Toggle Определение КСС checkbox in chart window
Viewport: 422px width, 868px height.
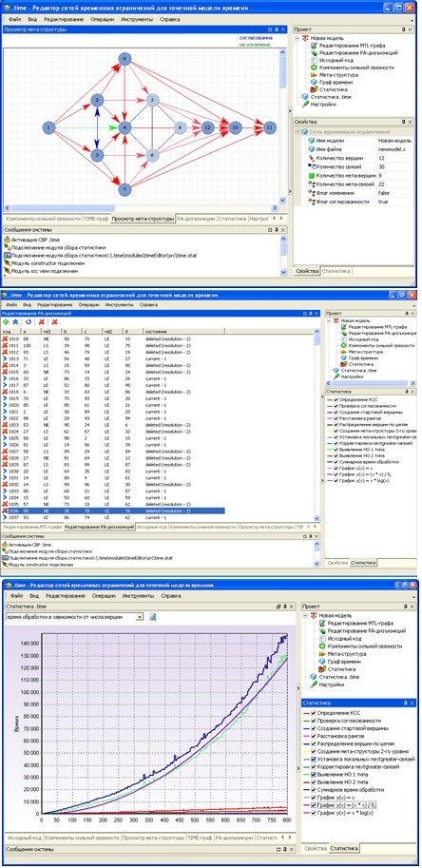[315, 713]
